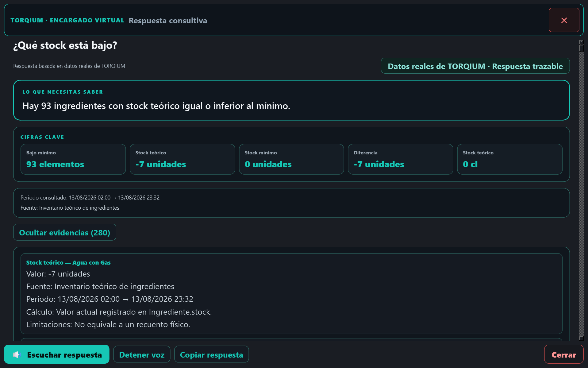
Task: Click the LO QUE NECESITAS SABER label
Action: (x=63, y=92)
